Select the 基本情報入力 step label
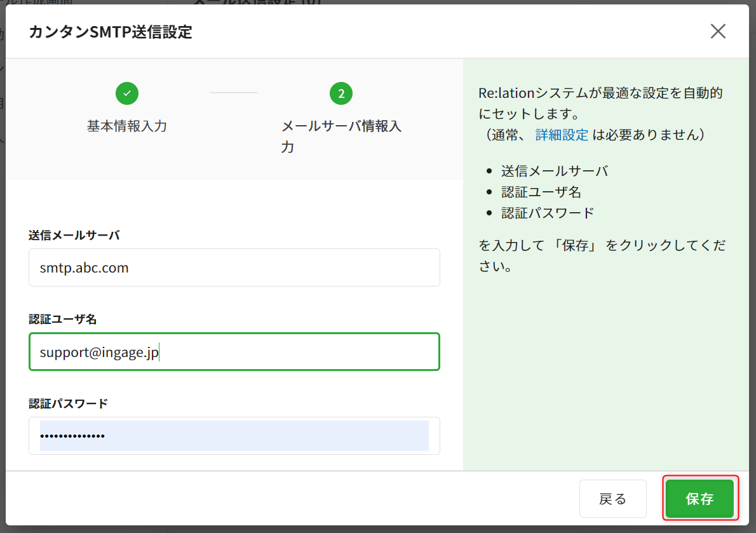This screenshot has width=756, height=533. click(x=127, y=126)
